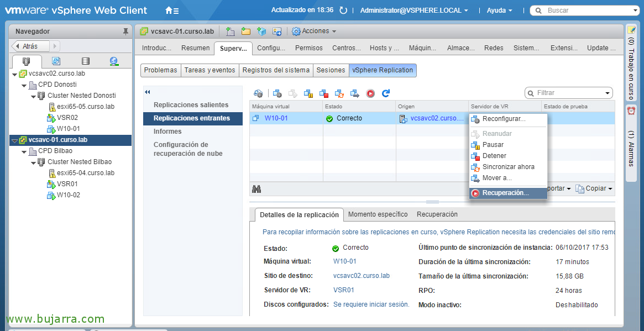The image size is (644, 331).
Task: Click the binoculars find icon below the table
Action: pyautogui.click(x=257, y=189)
